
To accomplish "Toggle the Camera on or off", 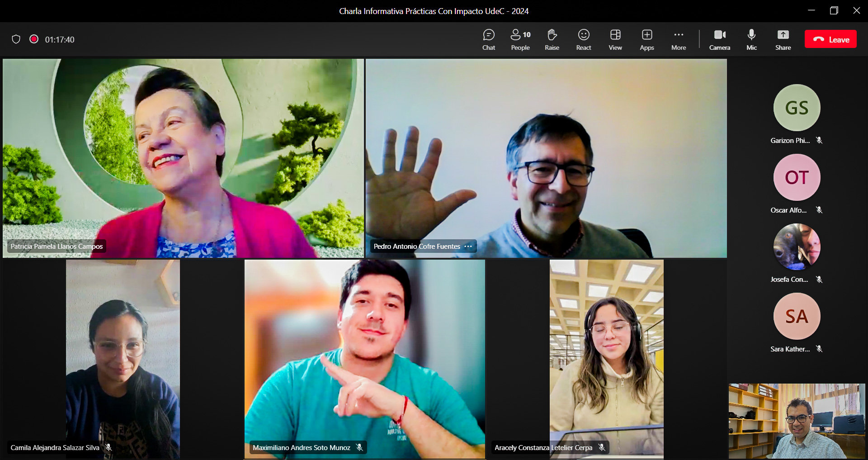I will coord(719,39).
